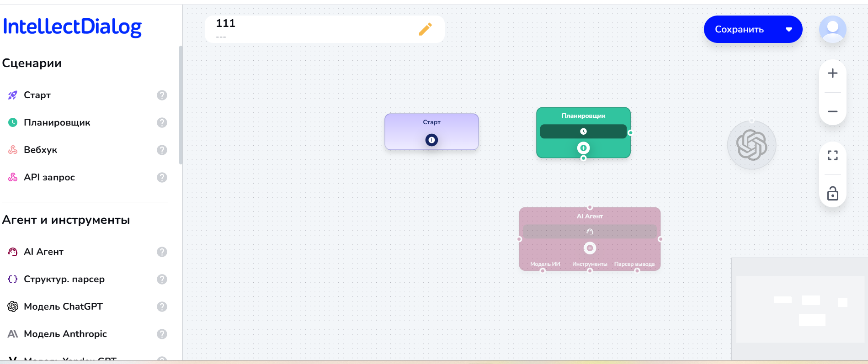Screen dimensions: 868x364
Task: Select the ChatGPT model node on canvas
Action: pyautogui.click(x=751, y=145)
